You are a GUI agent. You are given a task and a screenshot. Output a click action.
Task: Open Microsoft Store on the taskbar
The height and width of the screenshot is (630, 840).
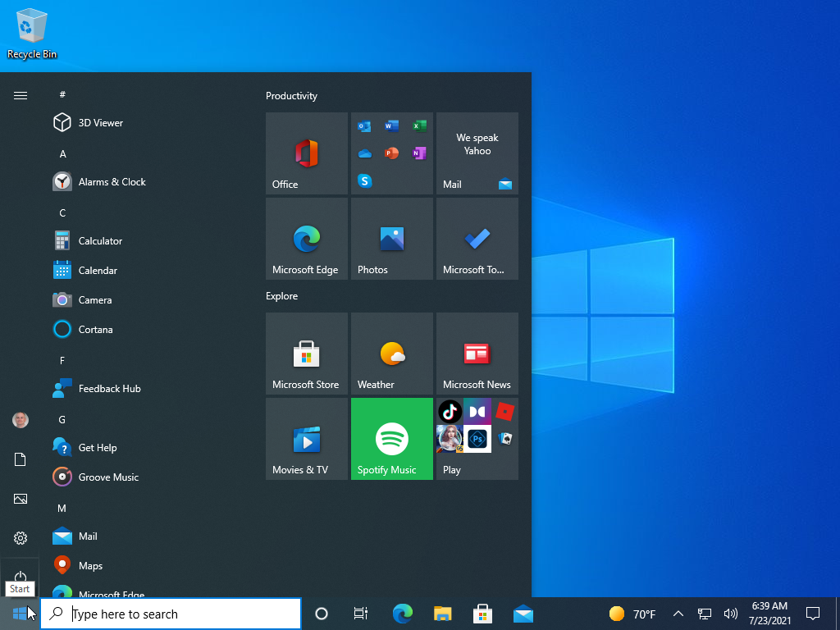click(482, 614)
